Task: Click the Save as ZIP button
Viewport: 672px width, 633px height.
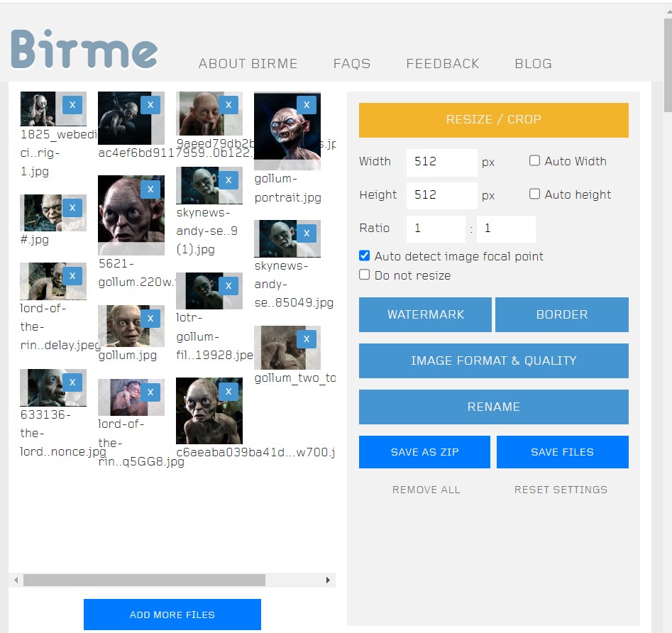Action: pos(424,452)
